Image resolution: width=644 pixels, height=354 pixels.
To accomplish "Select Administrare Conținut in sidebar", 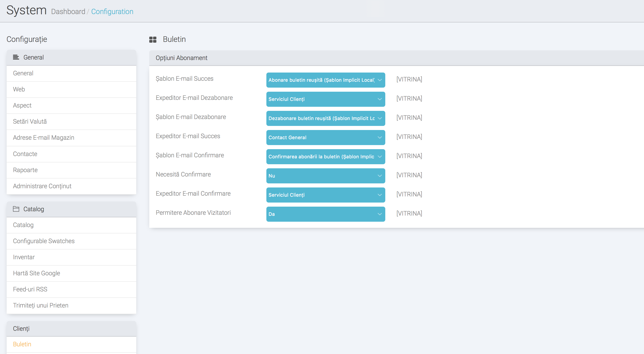I will coord(42,186).
